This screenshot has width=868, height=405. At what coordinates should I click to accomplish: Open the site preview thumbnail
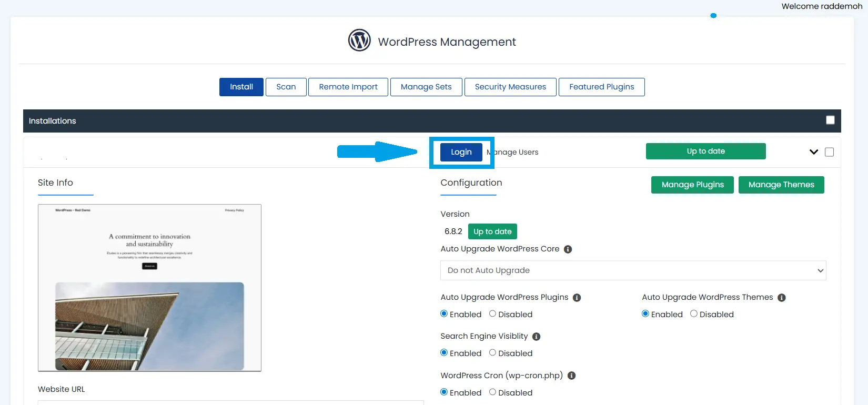click(149, 288)
